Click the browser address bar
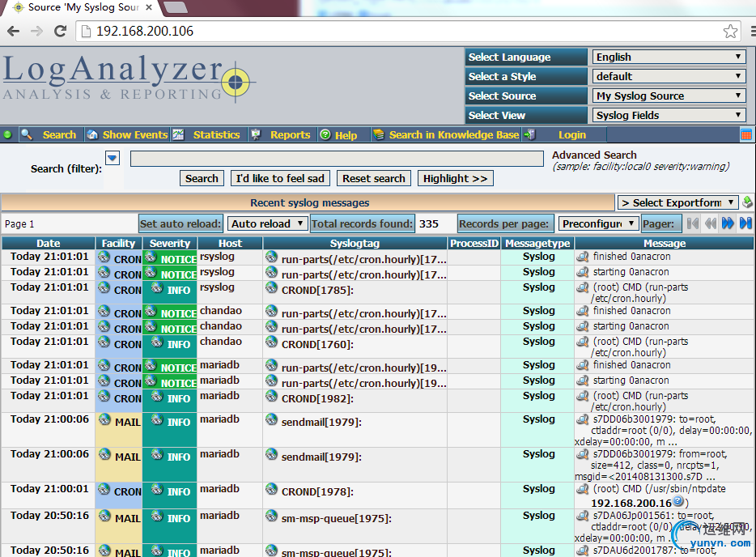 407,32
